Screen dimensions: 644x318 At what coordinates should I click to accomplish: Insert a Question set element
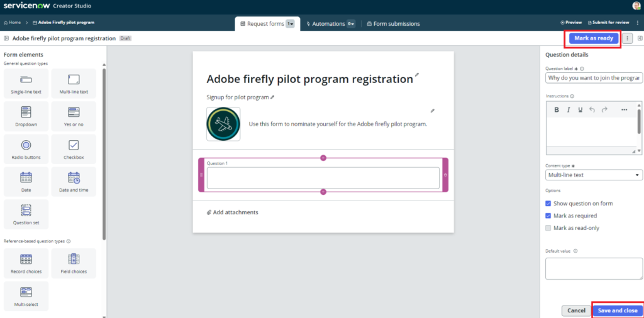coord(26,214)
